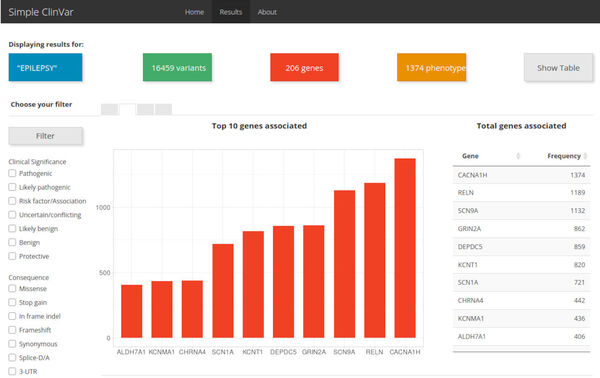Enable the Likely benign filter
The image size is (600, 378).
[12, 228]
